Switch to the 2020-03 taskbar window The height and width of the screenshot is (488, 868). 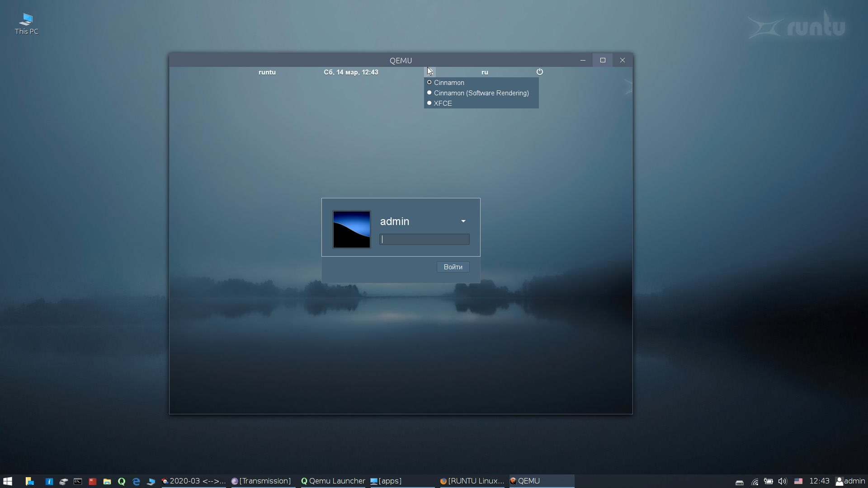(193, 481)
